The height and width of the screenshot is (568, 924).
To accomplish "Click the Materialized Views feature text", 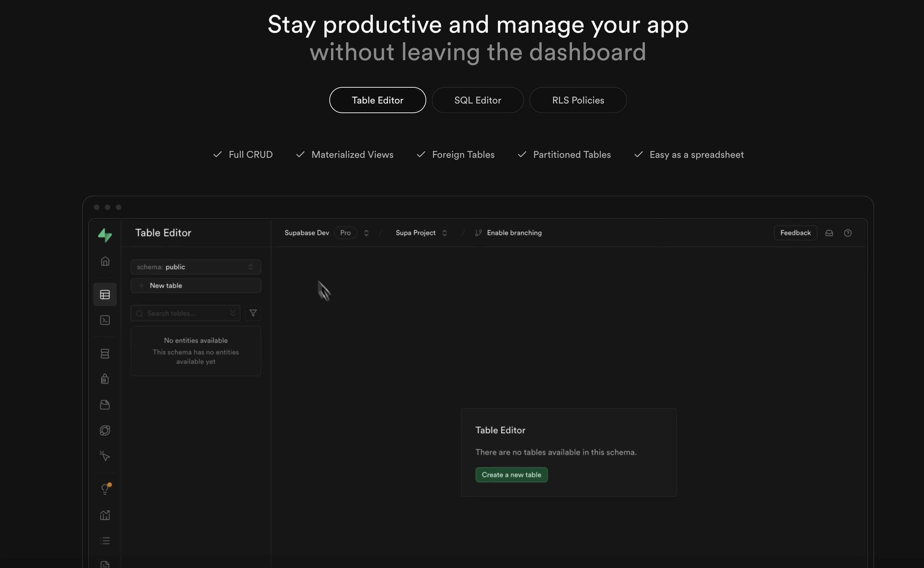I will (x=352, y=155).
